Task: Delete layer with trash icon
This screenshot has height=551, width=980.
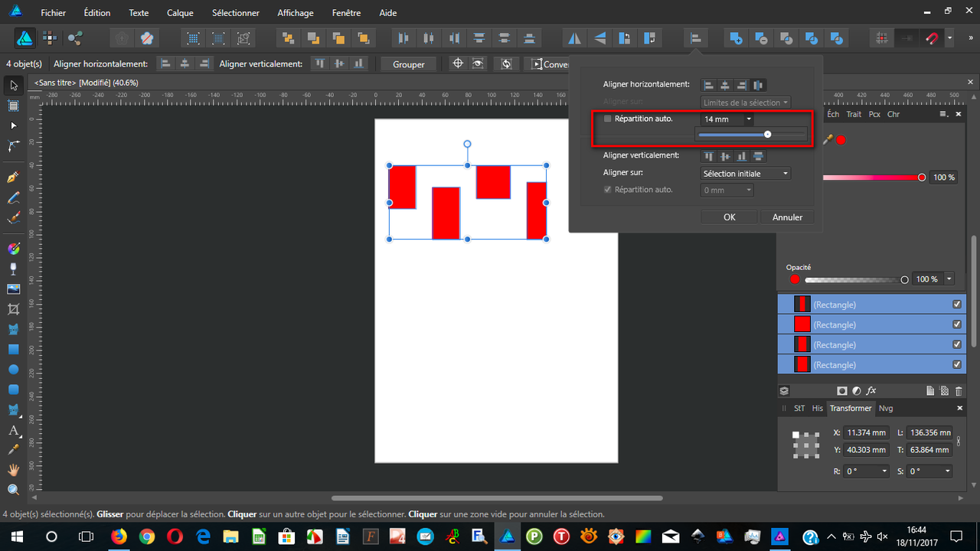Action: [959, 390]
